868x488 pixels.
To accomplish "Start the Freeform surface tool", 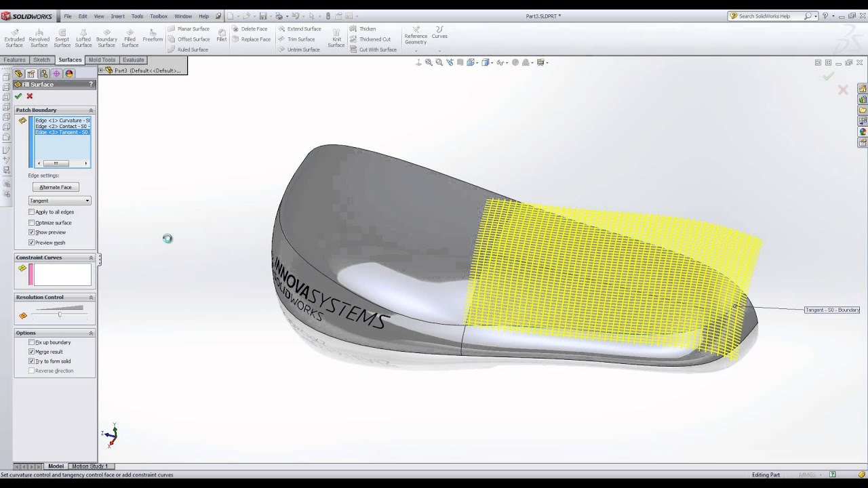I will point(153,35).
